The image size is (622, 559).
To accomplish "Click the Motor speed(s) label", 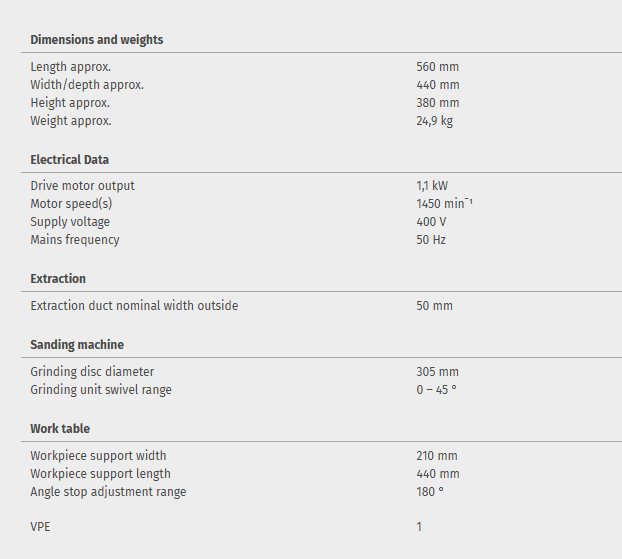I will click(x=71, y=204).
